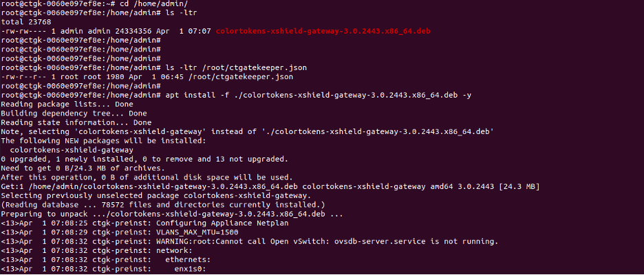Click 'Reading state information... Done' line
644x275 pixels.
76,122
